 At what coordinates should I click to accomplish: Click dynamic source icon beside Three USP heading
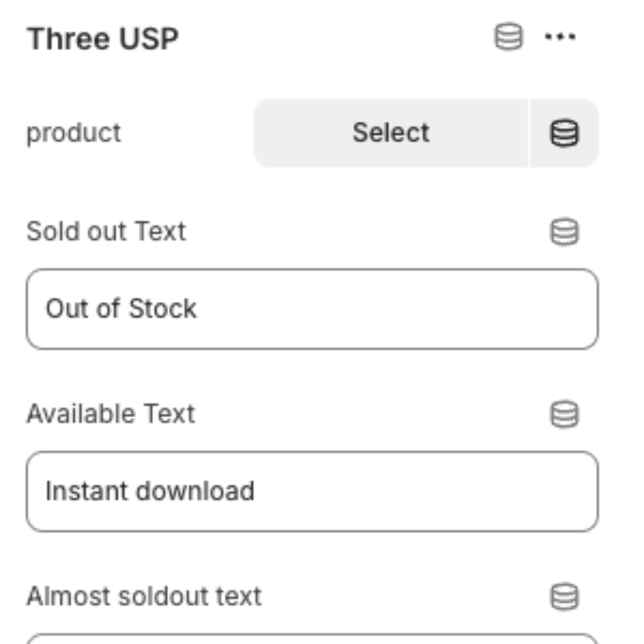tap(508, 37)
